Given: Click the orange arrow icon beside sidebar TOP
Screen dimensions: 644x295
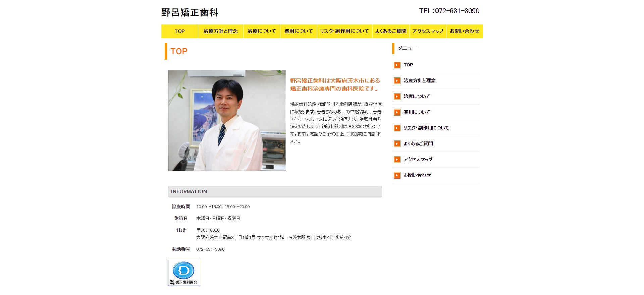Looking at the screenshot, I should (397, 65).
